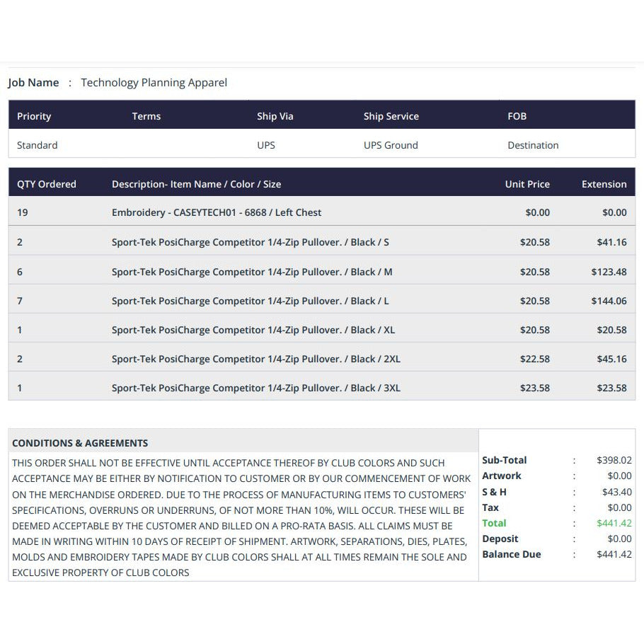Select the UPS ship via value
This screenshot has width=644, height=644.
265,145
